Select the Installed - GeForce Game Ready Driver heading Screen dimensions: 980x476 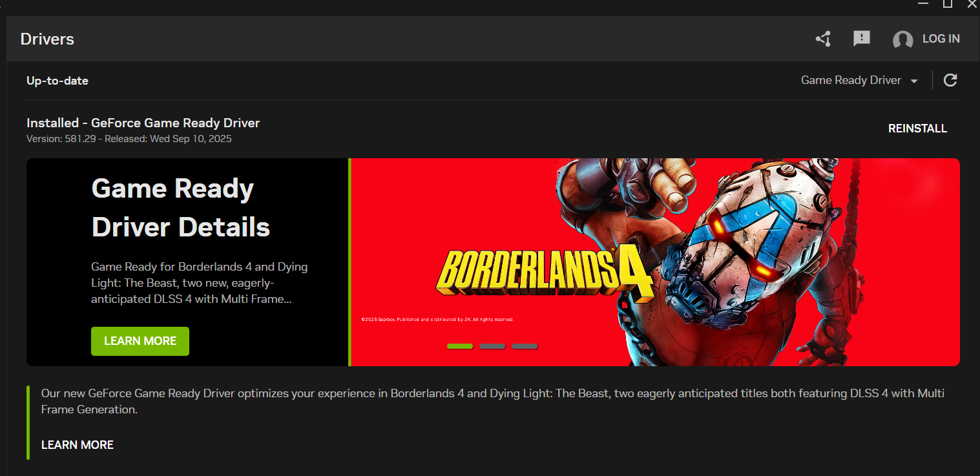(143, 123)
